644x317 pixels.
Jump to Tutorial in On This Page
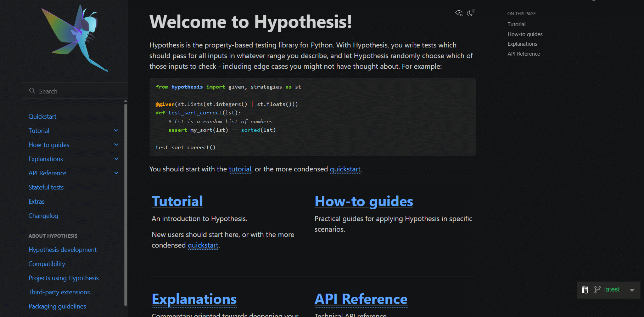516,24
